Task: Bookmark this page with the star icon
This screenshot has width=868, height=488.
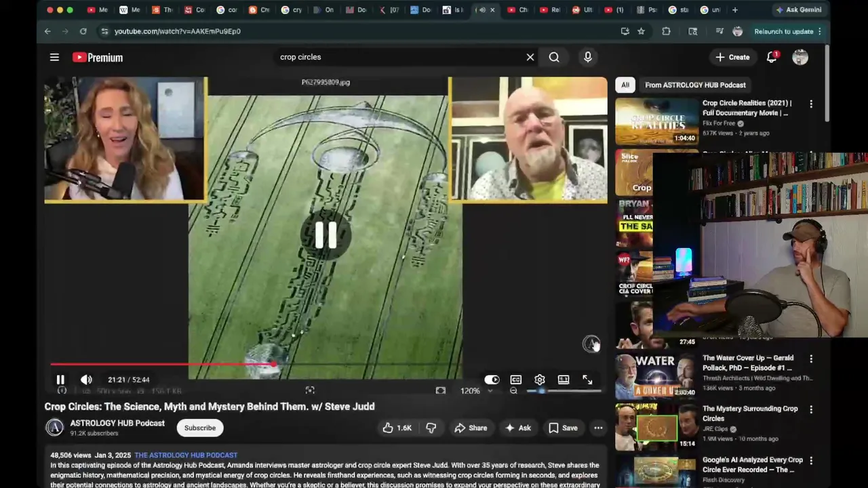Action: pyautogui.click(x=641, y=31)
